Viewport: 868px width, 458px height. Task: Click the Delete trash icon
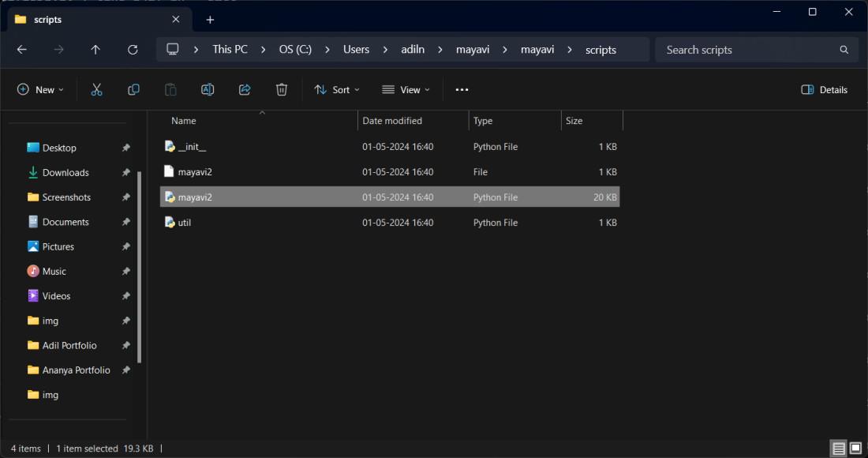tap(282, 90)
